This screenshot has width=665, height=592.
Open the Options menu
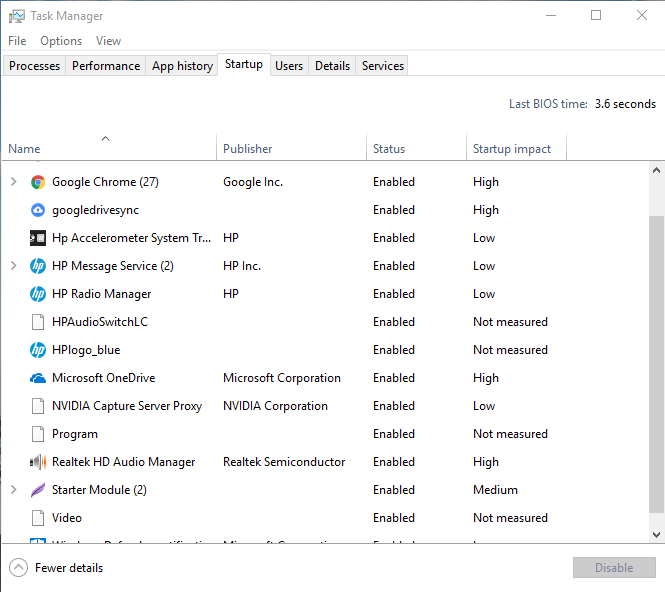click(x=61, y=41)
